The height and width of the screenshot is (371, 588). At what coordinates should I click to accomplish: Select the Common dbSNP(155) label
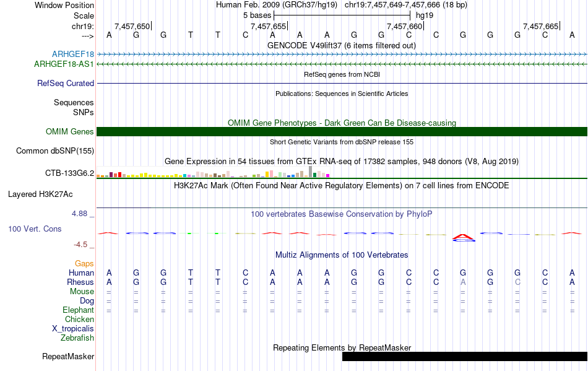click(x=55, y=151)
